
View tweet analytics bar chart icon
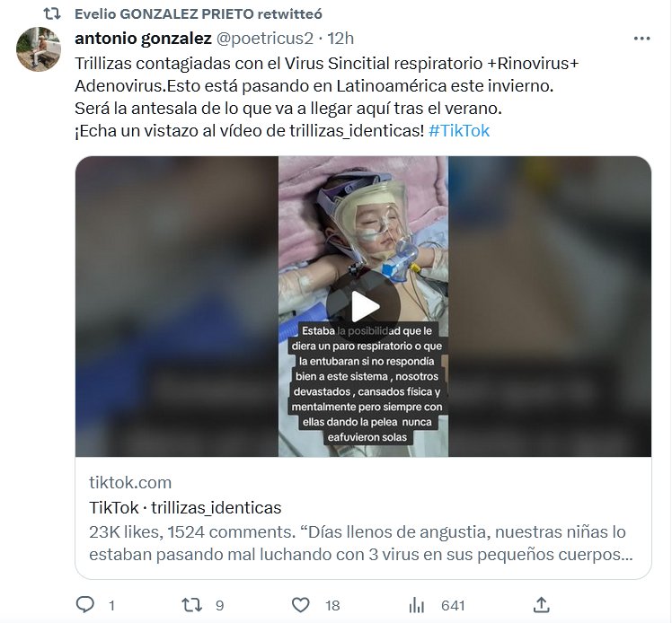[416, 605]
